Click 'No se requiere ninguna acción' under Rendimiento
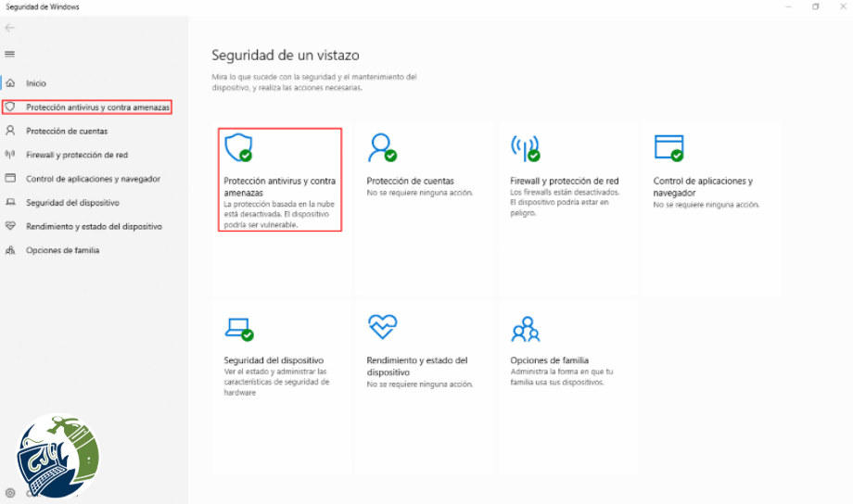Image resolution: width=853 pixels, height=504 pixels. pos(420,384)
